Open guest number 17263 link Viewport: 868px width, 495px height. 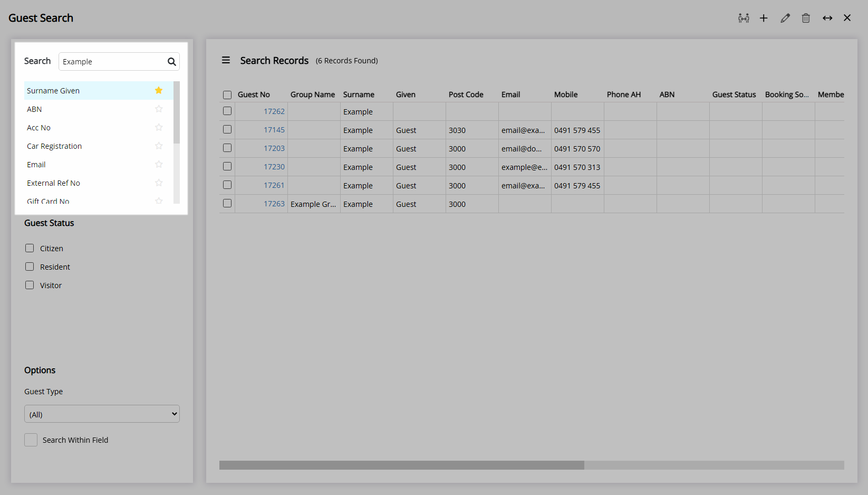coord(274,204)
